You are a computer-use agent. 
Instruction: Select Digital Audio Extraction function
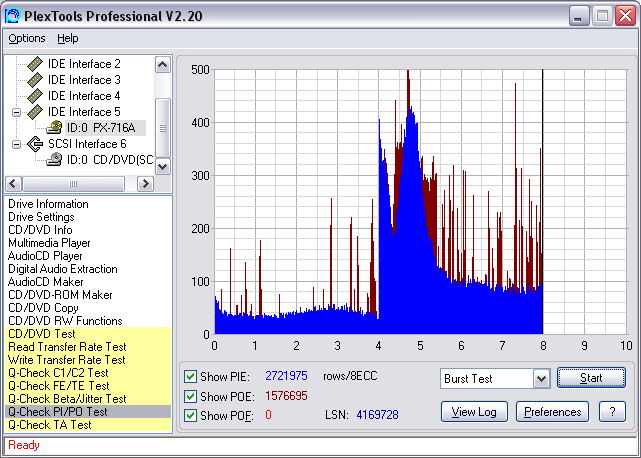pos(63,269)
